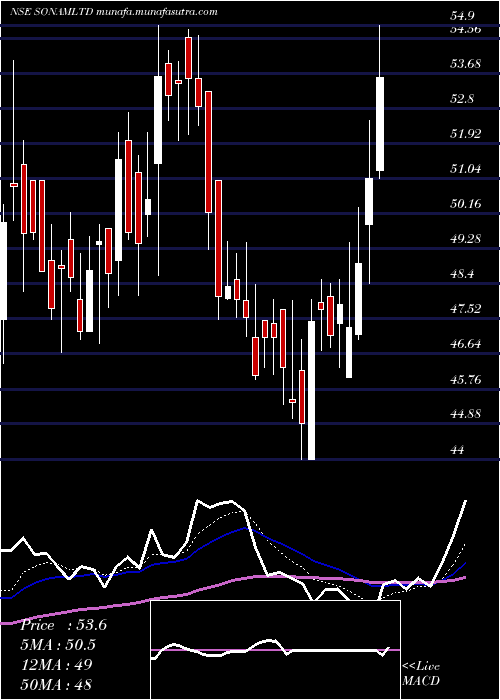Click the latest tall white candle body
Viewport: 500px width, 700px height.
coord(380,124)
